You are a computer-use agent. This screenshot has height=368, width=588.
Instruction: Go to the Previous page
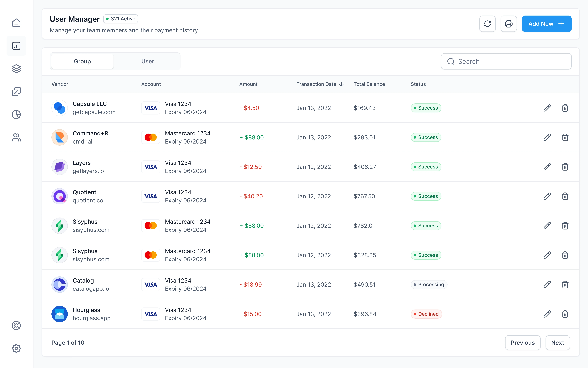pyautogui.click(x=523, y=343)
